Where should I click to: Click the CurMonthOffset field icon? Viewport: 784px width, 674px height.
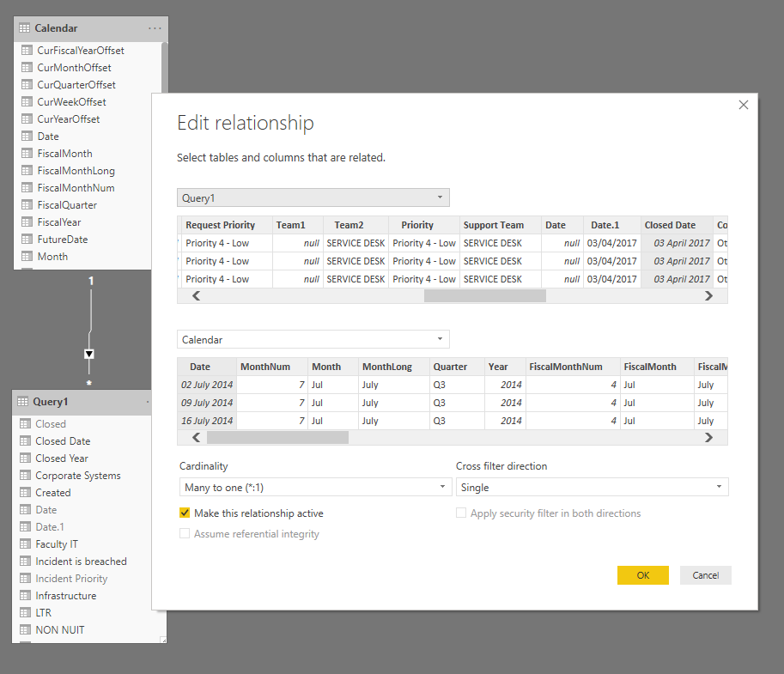coord(27,67)
